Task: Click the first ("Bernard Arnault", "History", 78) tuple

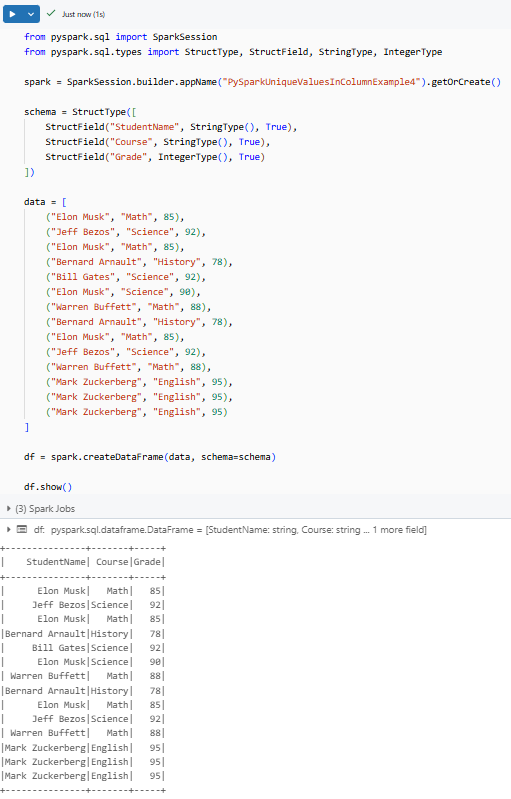Action: (139, 262)
